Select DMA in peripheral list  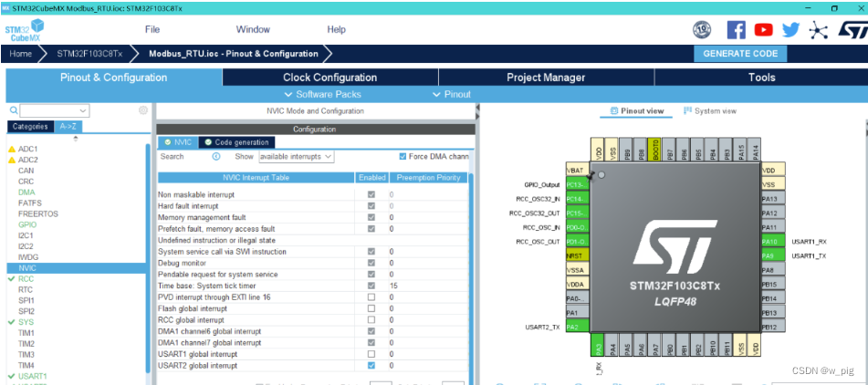26,192
